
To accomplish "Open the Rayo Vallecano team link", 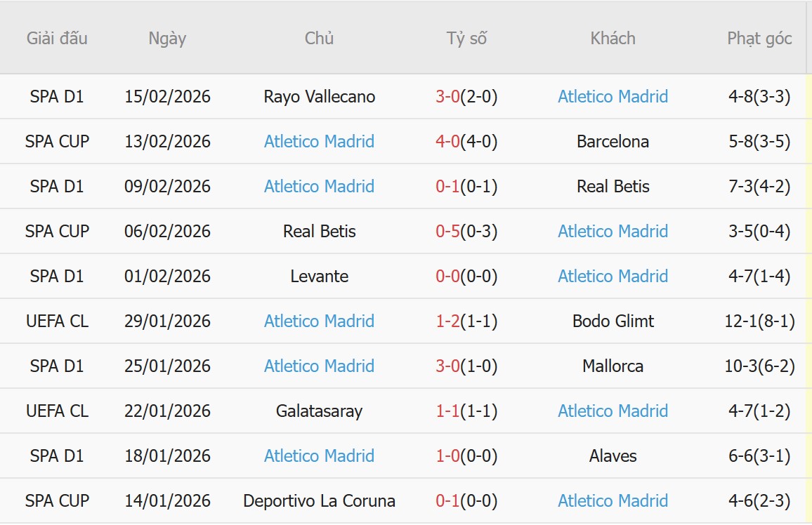I will coord(319,97).
